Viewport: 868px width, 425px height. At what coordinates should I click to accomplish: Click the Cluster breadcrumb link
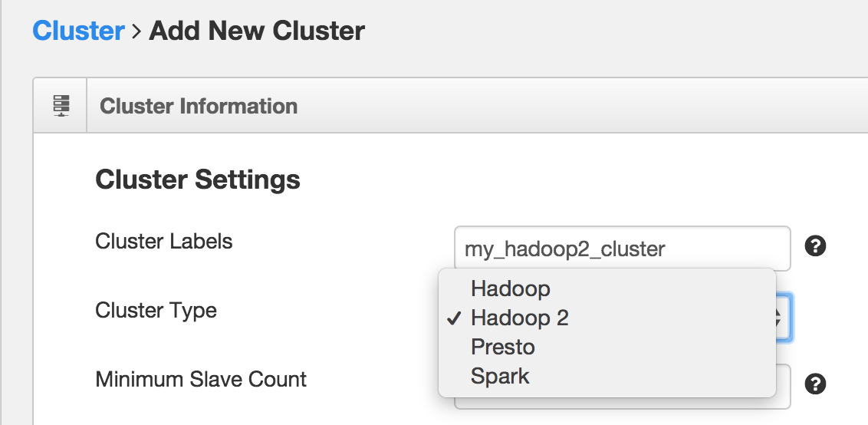pos(78,31)
